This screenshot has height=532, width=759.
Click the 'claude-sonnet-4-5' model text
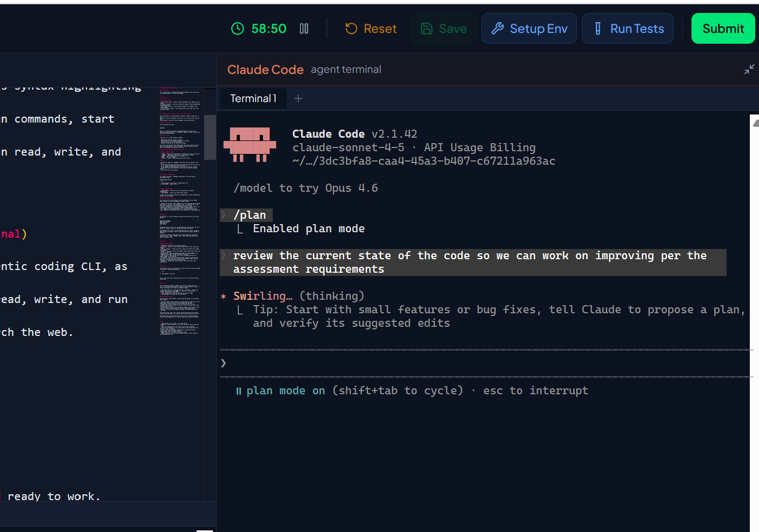click(x=348, y=147)
